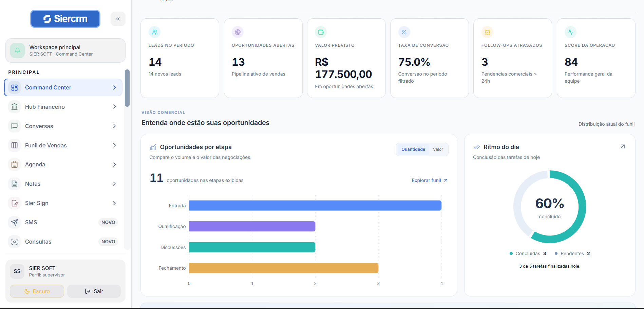Select SMS menu item
This screenshot has width=644, height=309.
click(63, 223)
